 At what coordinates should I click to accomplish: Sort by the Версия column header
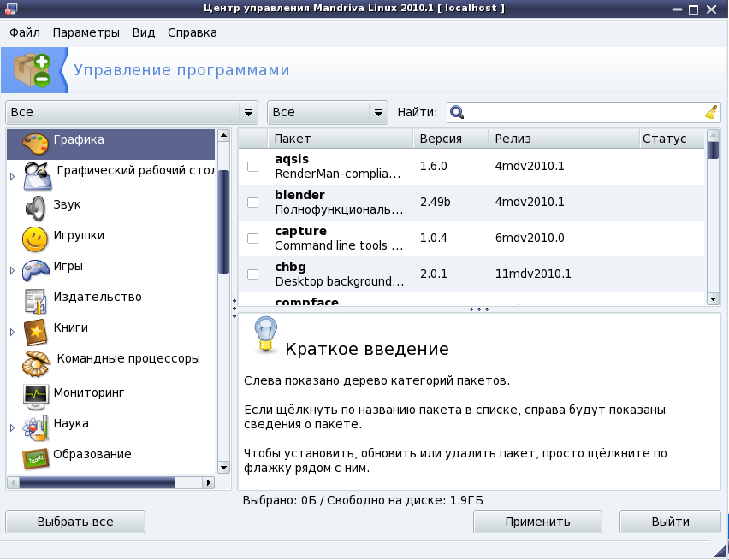click(x=451, y=139)
